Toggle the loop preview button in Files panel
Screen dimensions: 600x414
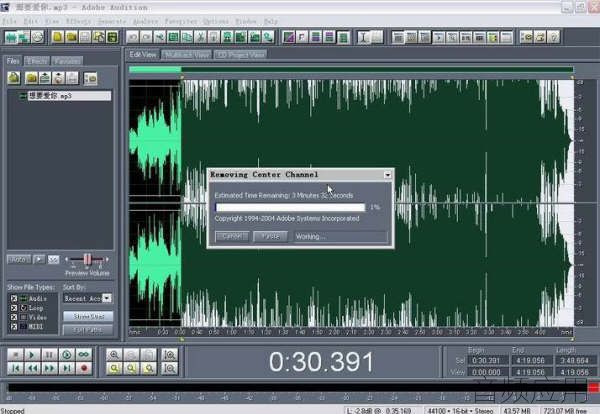(54, 259)
